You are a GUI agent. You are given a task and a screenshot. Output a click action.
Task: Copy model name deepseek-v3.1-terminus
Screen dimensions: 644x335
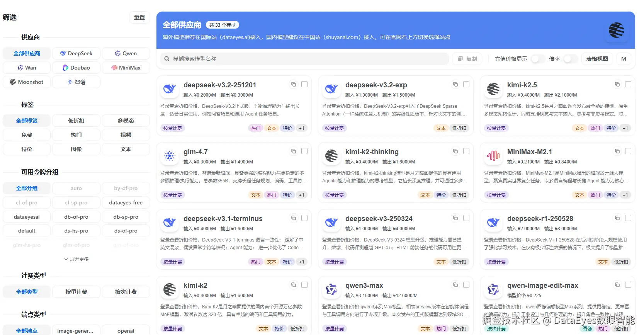[294, 218]
